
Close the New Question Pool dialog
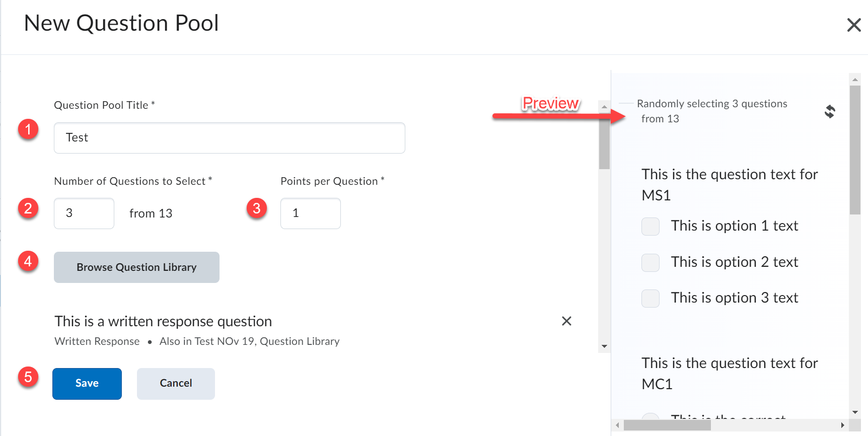click(x=854, y=25)
